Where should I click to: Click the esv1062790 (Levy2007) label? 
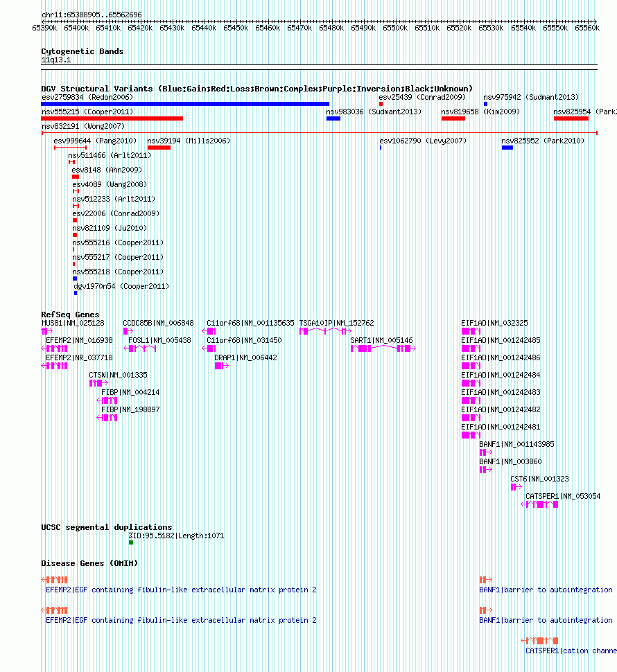point(423,141)
